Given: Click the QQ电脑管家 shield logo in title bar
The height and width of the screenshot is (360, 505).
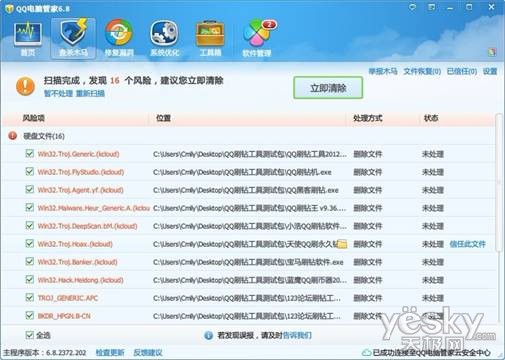Looking at the screenshot, I should 9,8.
